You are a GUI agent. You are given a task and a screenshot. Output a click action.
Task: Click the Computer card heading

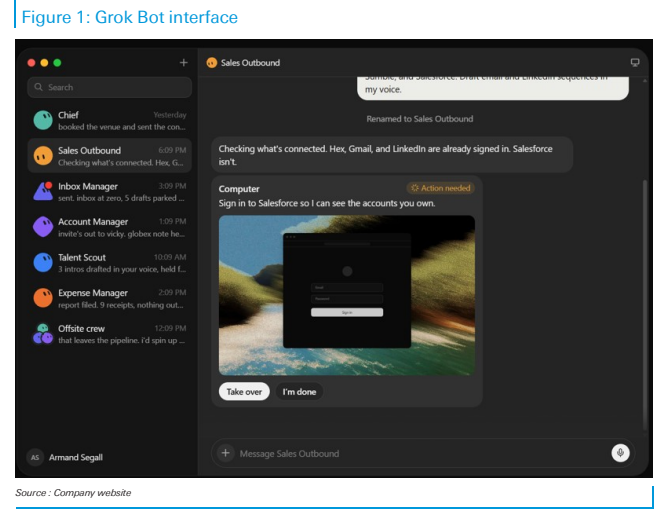pyautogui.click(x=239, y=189)
